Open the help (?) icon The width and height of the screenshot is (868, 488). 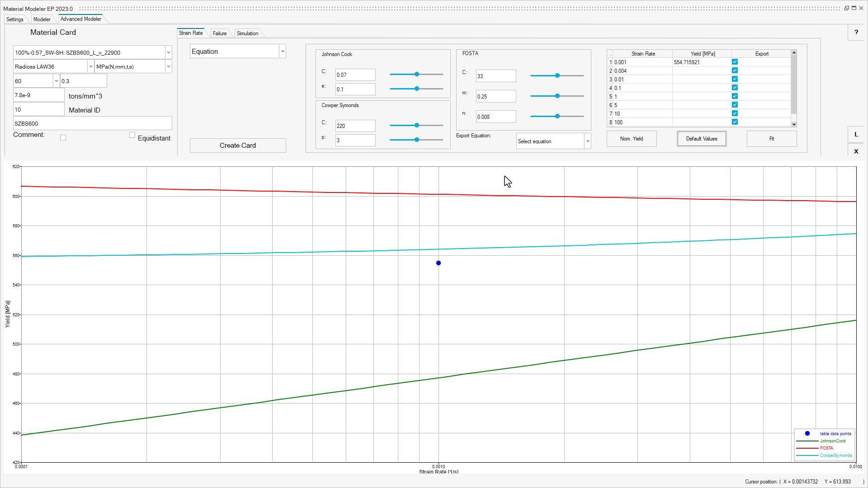pos(856,33)
